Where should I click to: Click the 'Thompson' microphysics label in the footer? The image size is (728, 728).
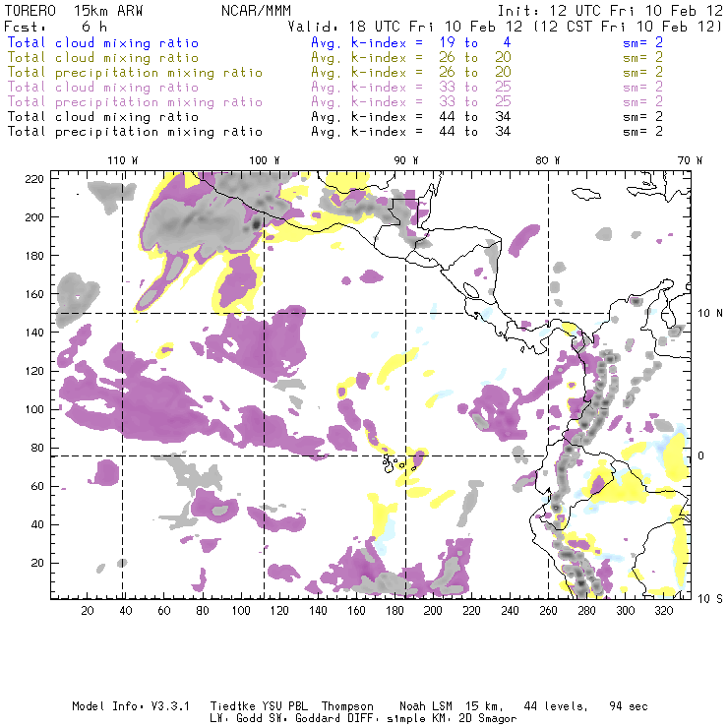(x=347, y=706)
